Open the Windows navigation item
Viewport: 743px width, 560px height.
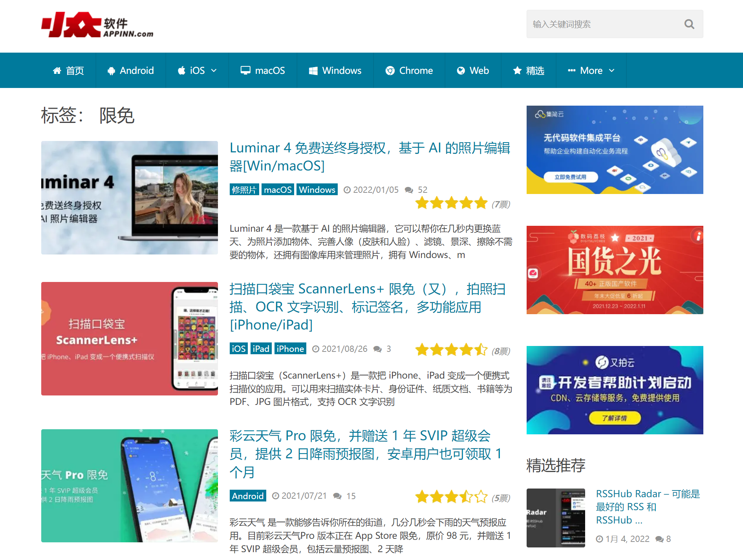[335, 71]
